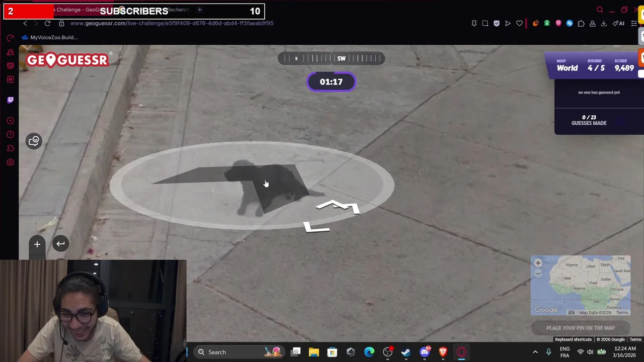Image resolution: width=644 pixels, height=362 pixels.
Task: Open OBS Studio from the taskbar
Action: (x=388, y=352)
